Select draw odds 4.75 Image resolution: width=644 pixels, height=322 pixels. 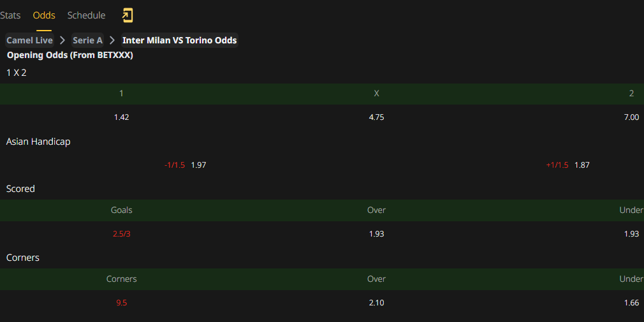tap(377, 117)
